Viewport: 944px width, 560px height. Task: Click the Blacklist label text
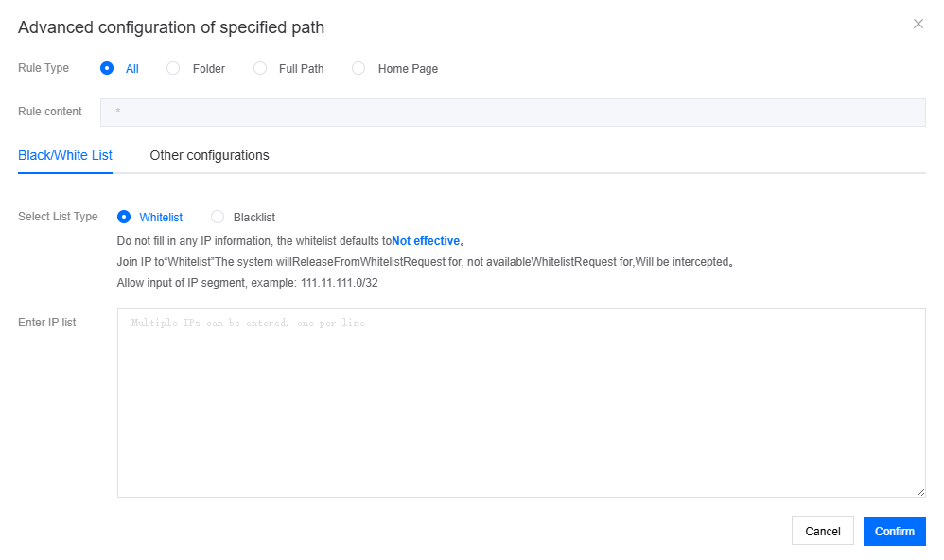pos(254,218)
